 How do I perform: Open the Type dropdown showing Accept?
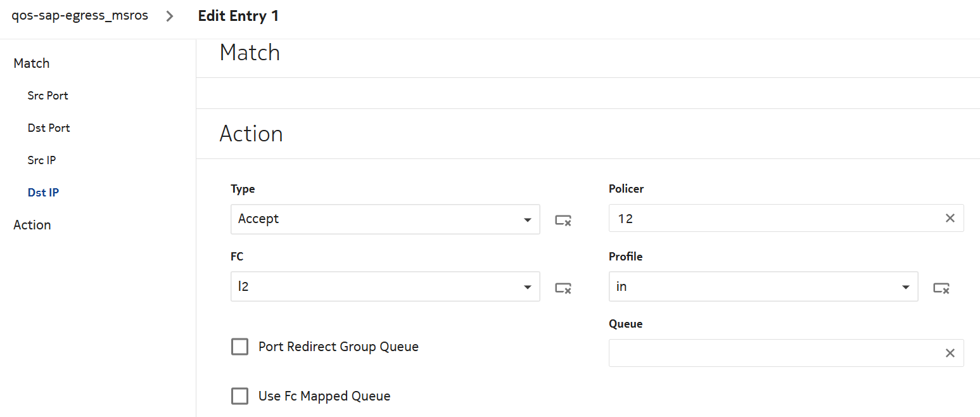click(385, 219)
